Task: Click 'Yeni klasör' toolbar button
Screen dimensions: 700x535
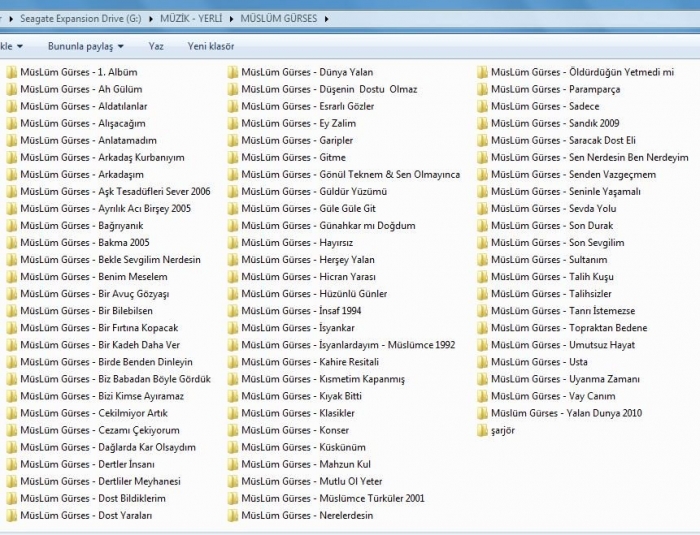Action: coord(211,46)
